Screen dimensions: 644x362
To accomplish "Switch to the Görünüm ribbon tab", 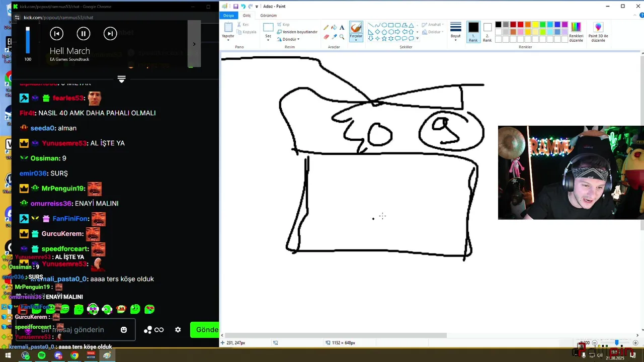I will [268, 16].
